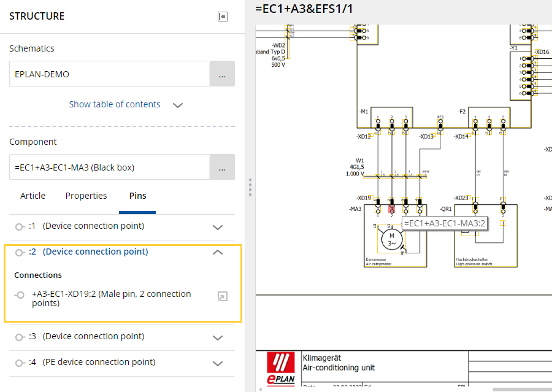This screenshot has height=392, width=552.
Task: Click the -MA3 label in the schematic
Action: (x=355, y=209)
